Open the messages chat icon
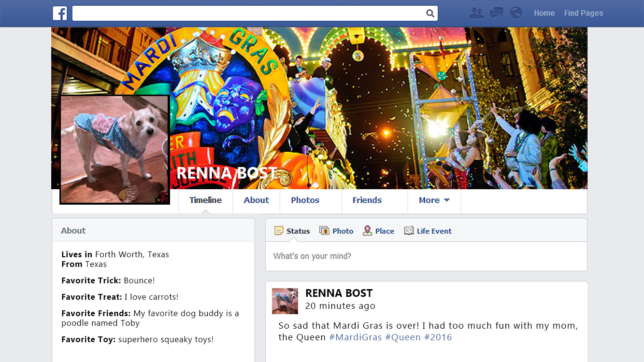The height and width of the screenshot is (362, 644). pyautogui.click(x=496, y=14)
